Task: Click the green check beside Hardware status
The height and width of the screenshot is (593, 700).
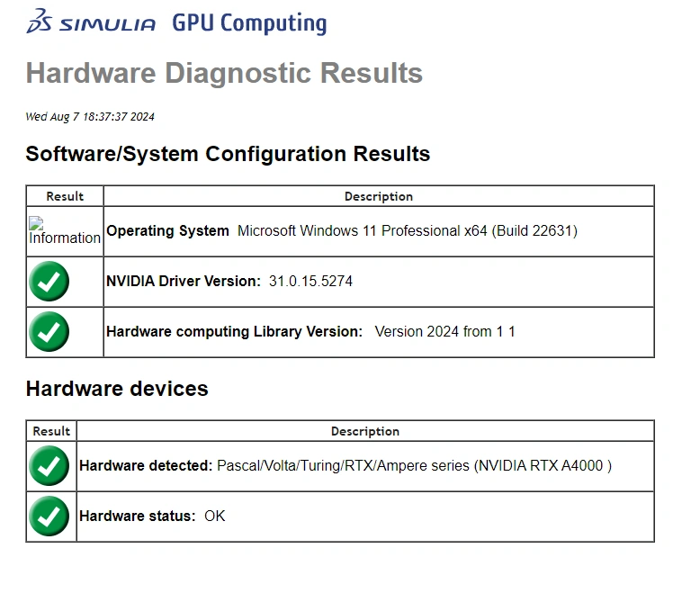Action: pos(49,517)
